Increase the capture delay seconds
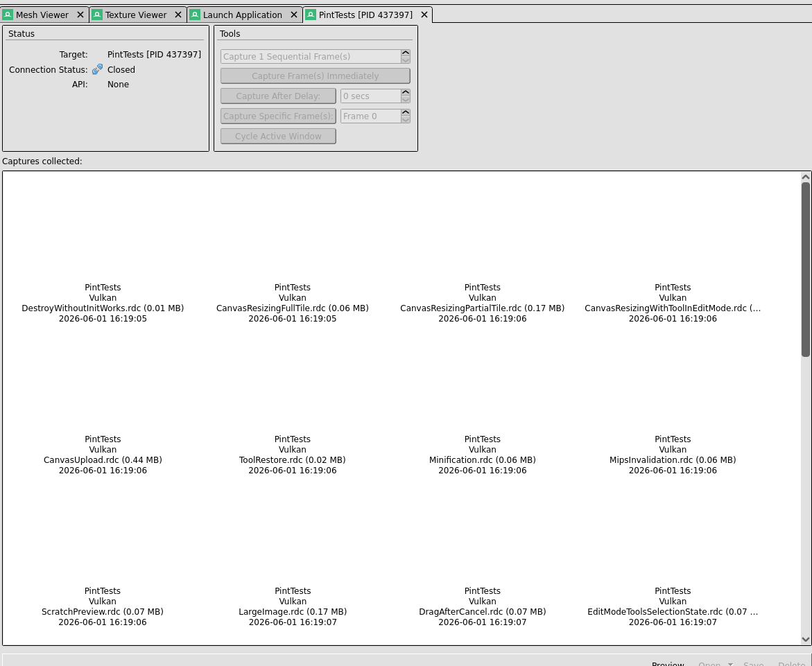The height and width of the screenshot is (666, 812). point(406,93)
